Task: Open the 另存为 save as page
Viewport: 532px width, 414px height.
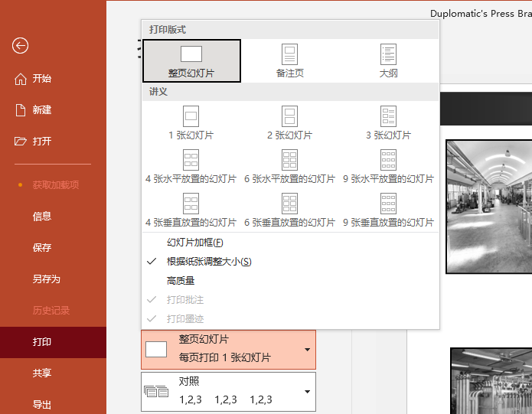Action: 53,279
